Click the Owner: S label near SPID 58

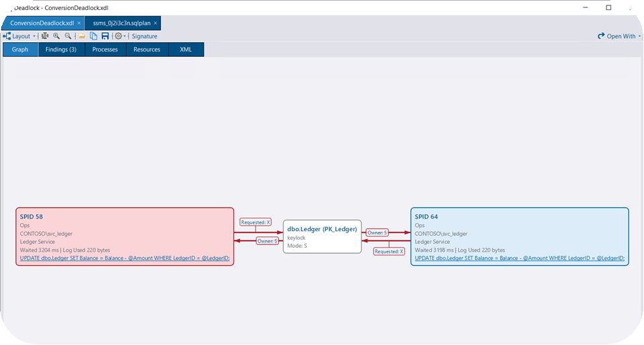point(268,240)
